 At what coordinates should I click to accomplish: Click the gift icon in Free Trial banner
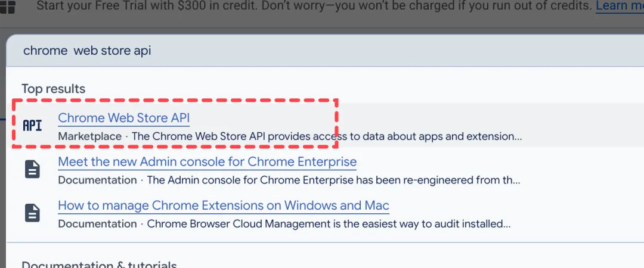(7, 7)
